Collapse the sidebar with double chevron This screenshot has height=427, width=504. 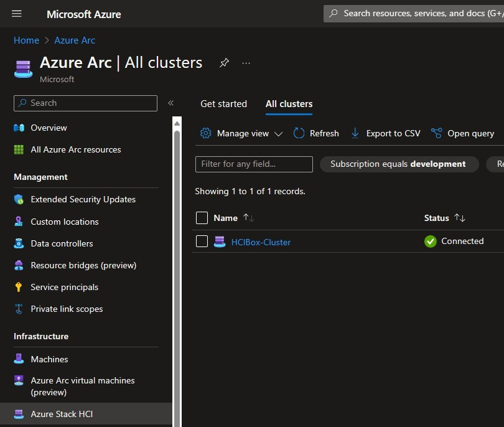point(170,103)
